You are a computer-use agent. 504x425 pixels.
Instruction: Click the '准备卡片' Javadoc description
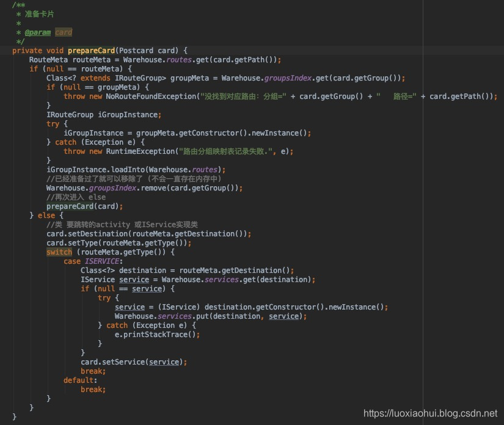tap(40, 14)
